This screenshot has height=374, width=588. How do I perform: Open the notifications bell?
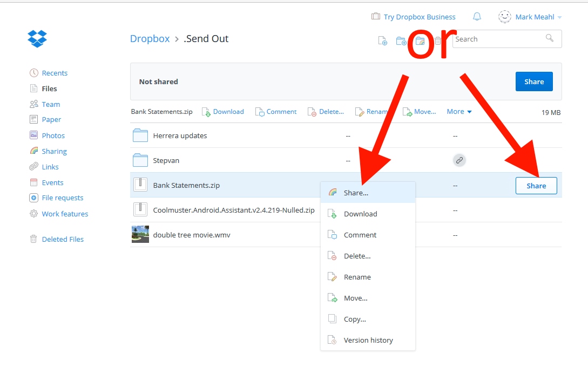click(477, 17)
